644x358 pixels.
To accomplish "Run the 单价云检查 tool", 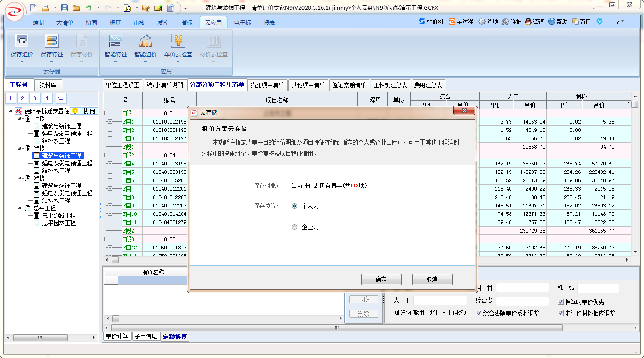I will coord(178,41).
